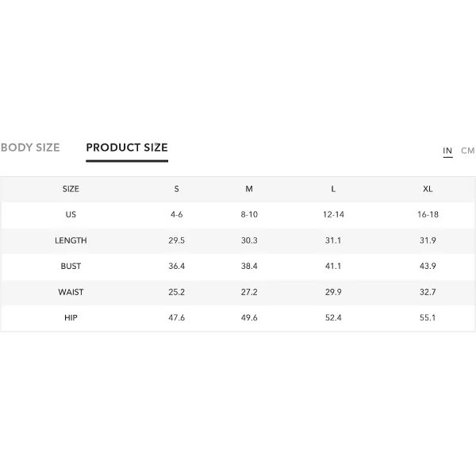The image size is (476, 476).
Task: Click the 55.1 hip value for XL
Action: point(428,317)
